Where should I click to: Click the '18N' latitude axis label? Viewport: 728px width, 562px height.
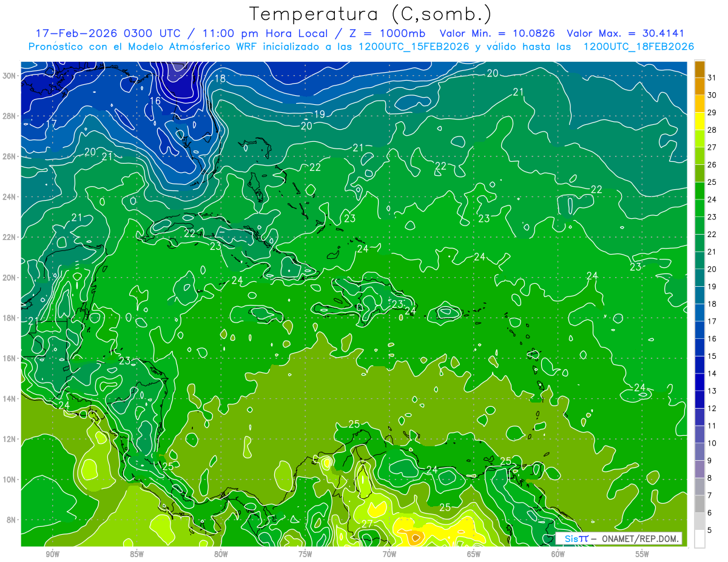tap(10, 318)
